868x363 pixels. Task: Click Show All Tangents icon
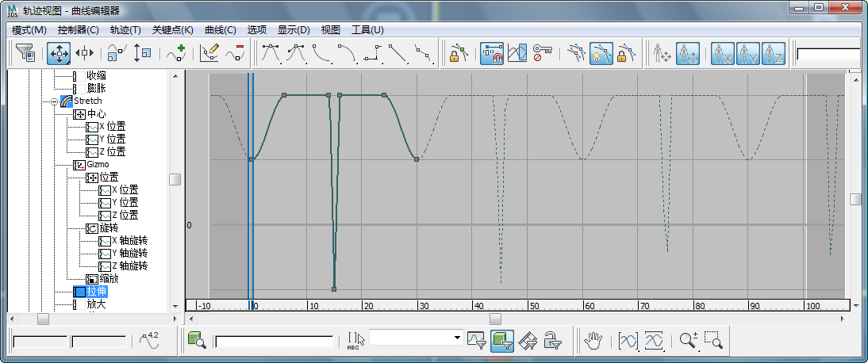click(x=576, y=54)
